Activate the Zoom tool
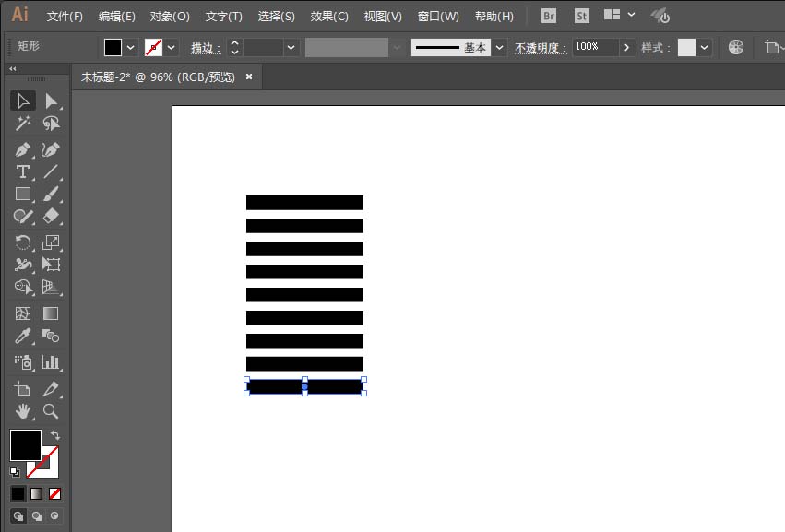Screen dimensions: 785x532 [51, 411]
